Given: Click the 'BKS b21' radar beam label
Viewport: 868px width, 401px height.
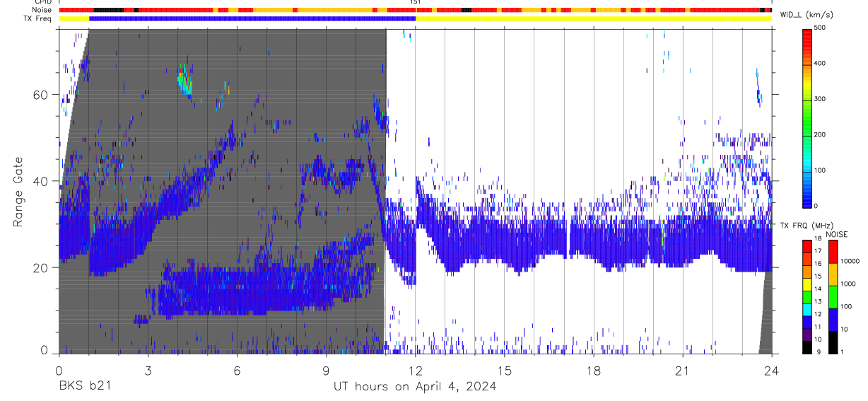Looking at the screenshot, I should click(84, 387).
